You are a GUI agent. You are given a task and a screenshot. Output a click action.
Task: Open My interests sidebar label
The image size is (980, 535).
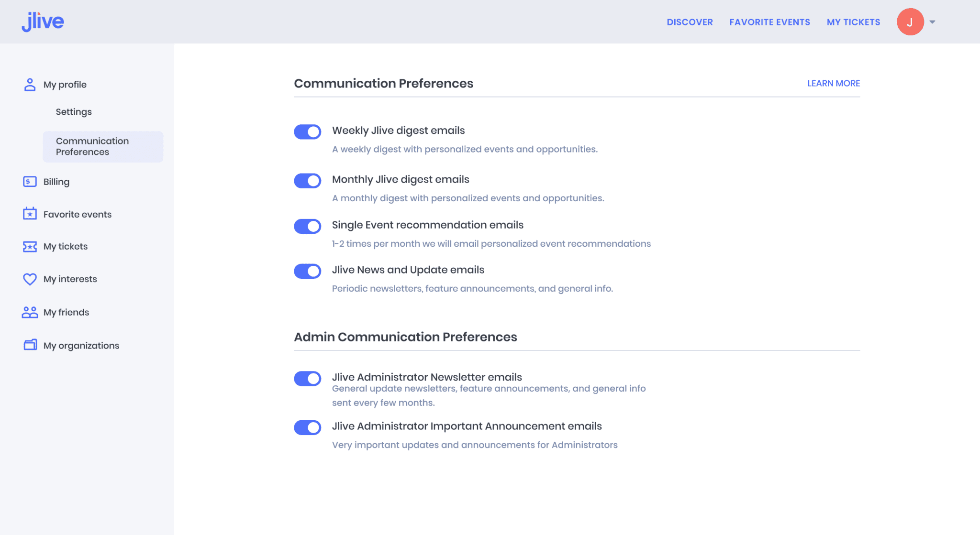coord(70,279)
